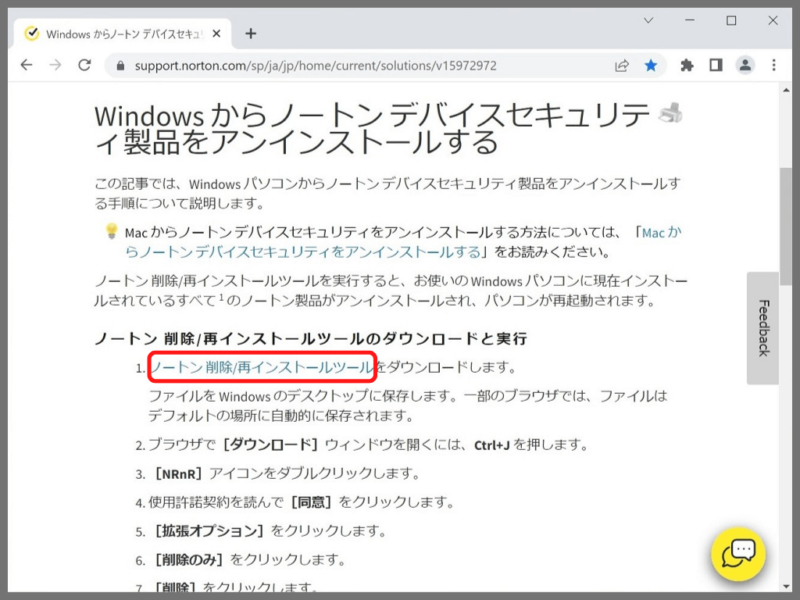Maximize the browser window
This screenshot has height=600, width=800.
point(731,20)
